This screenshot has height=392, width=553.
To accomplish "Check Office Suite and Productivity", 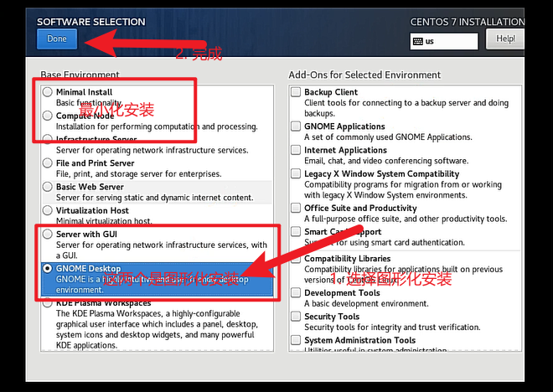I will tap(296, 208).
